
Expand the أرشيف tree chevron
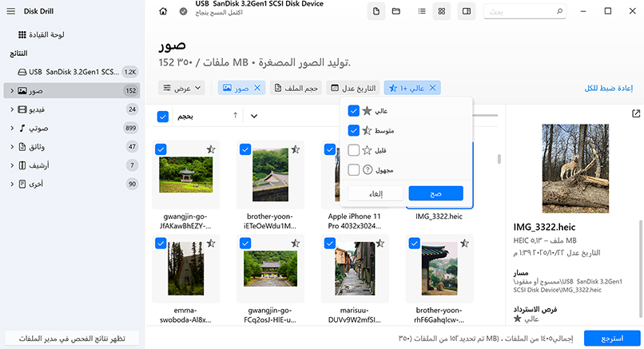click(x=12, y=165)
